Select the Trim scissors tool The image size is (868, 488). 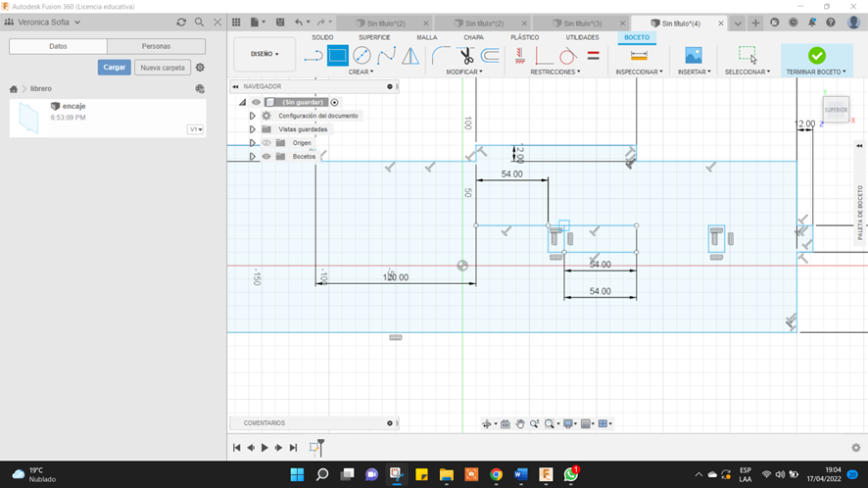click(466, 56)
